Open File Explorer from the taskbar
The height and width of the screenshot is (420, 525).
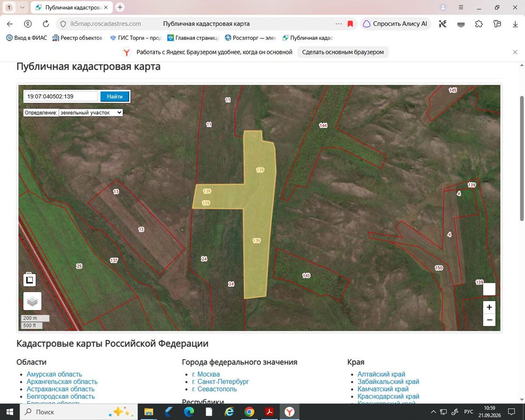[149, 412]
